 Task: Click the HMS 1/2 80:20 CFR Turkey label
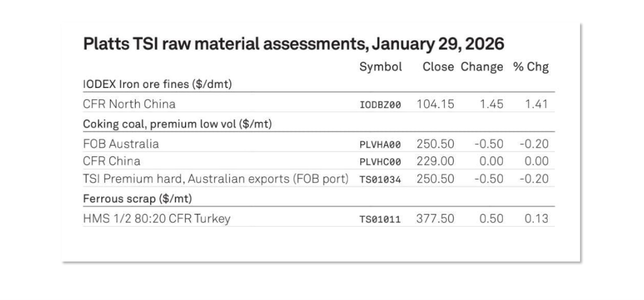(x=156, y=219)
